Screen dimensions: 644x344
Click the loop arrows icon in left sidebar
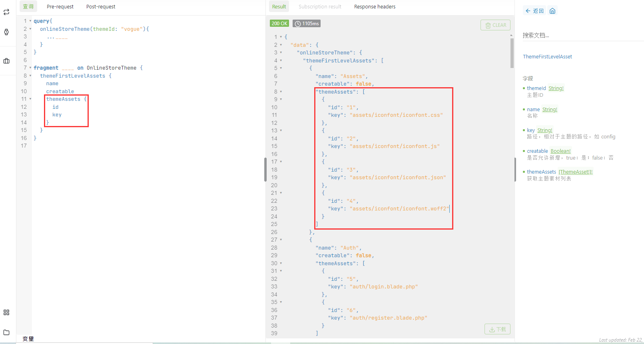(6, 12)
